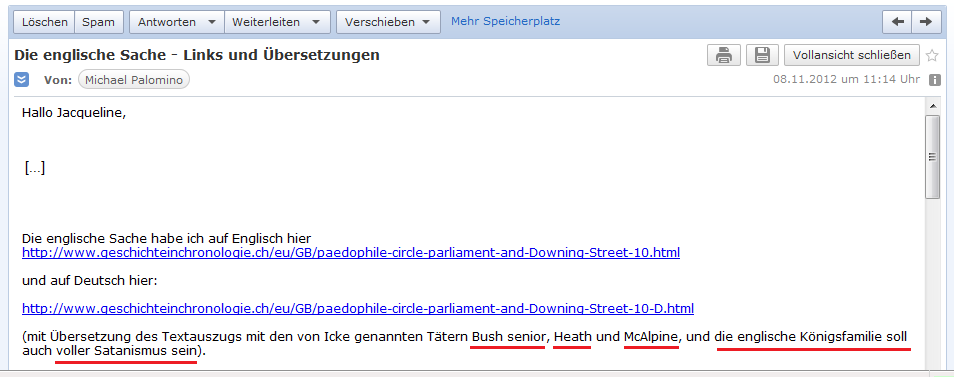Click the '[...]' placeholder text
Image resolution: width=954 pixels, height=377 pixels.
pyautogui.click(x=35, y=168)
